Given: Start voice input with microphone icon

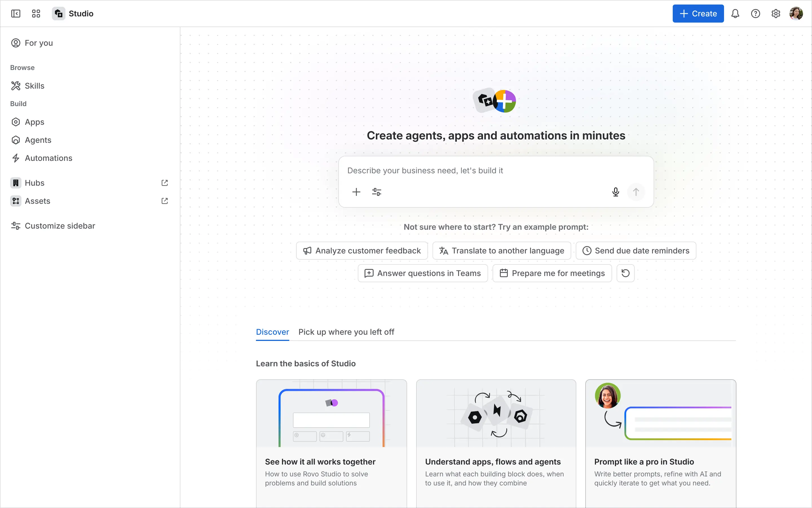Looking at the screenshot, I should (615, 192).
